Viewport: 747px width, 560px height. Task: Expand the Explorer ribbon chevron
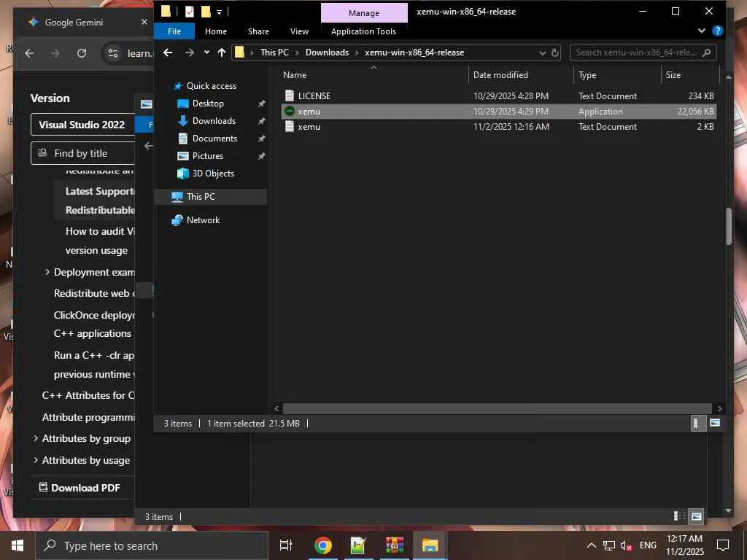pyautogui.click(x=701, y=31)
